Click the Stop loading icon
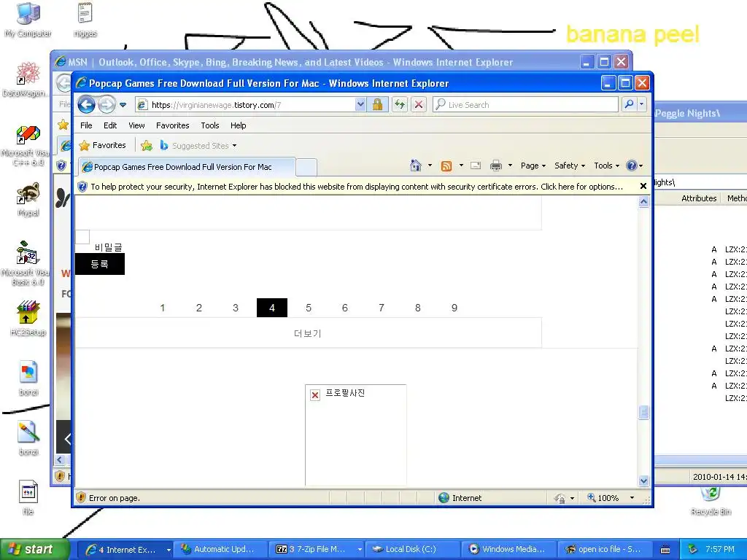 click(x=419, y=105)
